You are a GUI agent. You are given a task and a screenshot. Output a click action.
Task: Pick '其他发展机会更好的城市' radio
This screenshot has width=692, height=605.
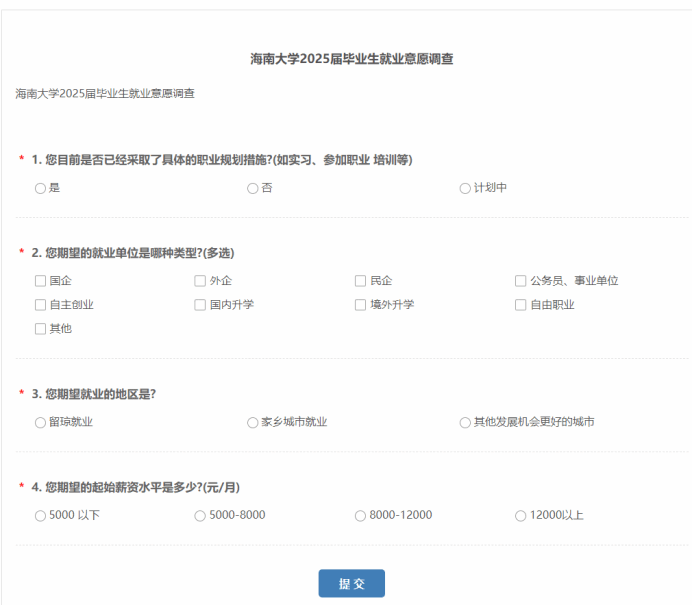click(x=465, y=422)
